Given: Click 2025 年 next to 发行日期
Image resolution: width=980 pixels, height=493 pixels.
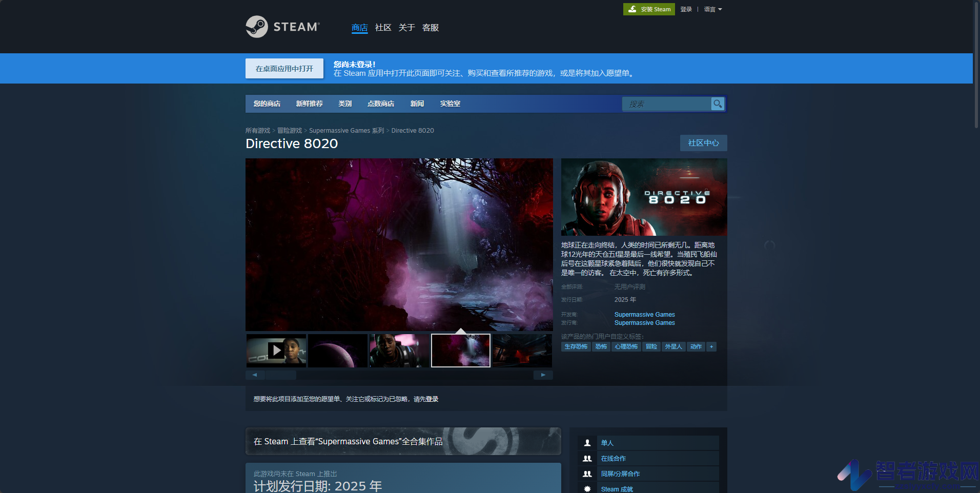Looking at the screenshot, I should point(625,300).
